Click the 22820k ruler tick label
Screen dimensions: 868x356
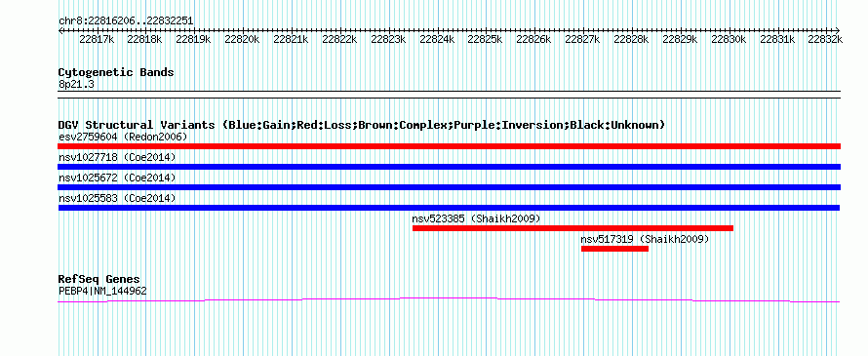(242, 39)
